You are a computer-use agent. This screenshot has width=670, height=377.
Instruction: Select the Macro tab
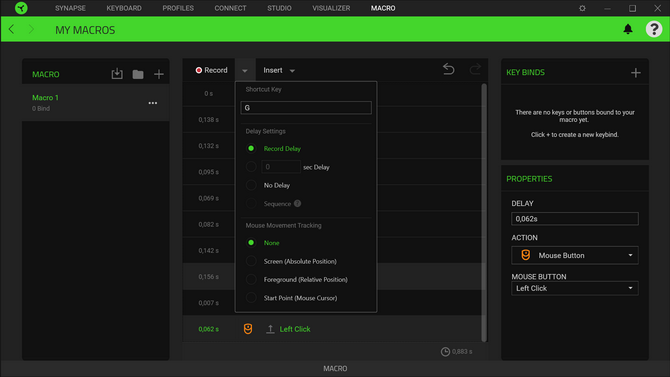pos(383,8)
